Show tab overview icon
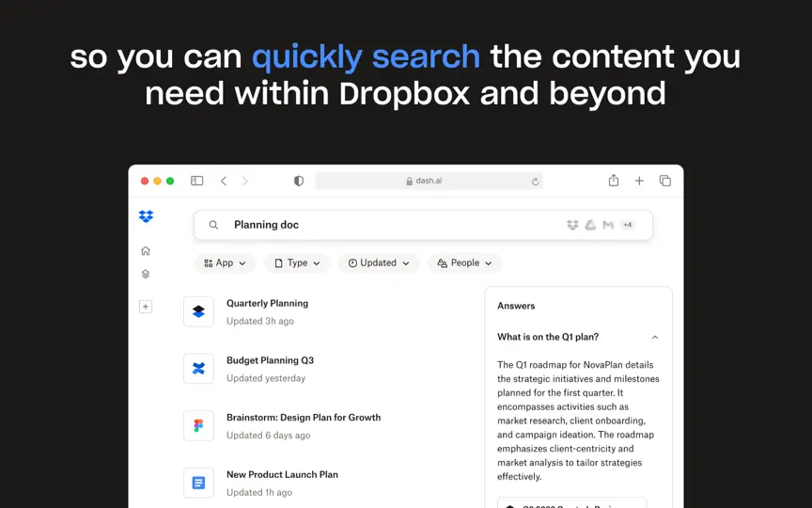812x508 pixels. 665,181
